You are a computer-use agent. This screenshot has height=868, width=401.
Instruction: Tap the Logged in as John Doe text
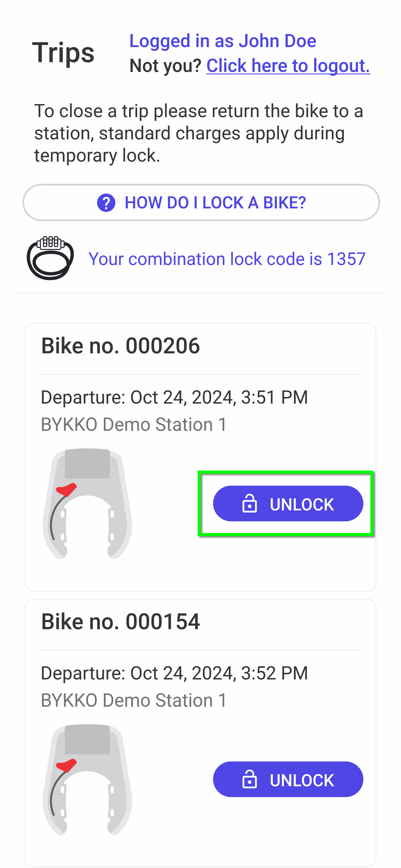(x=223, y=41)
